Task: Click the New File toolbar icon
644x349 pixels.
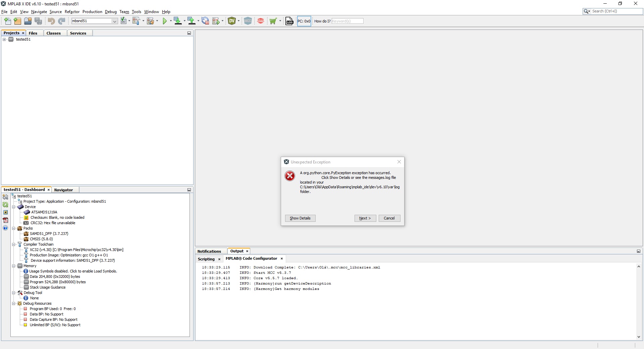Action: point(7,21)
